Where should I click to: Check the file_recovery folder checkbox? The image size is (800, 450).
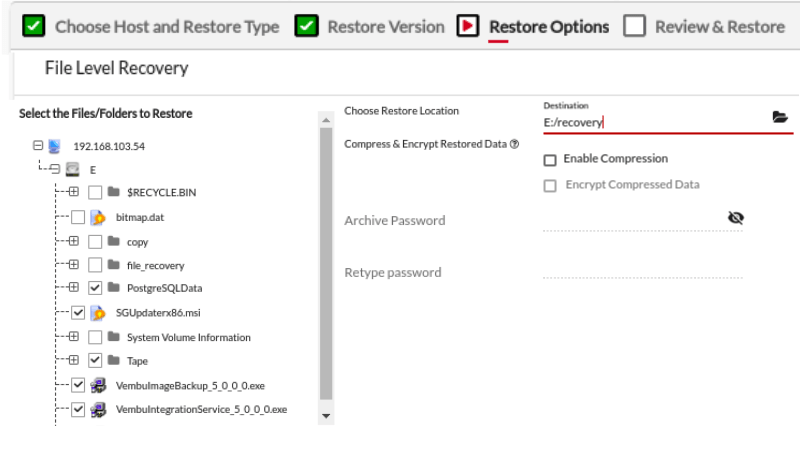point(95,265)
